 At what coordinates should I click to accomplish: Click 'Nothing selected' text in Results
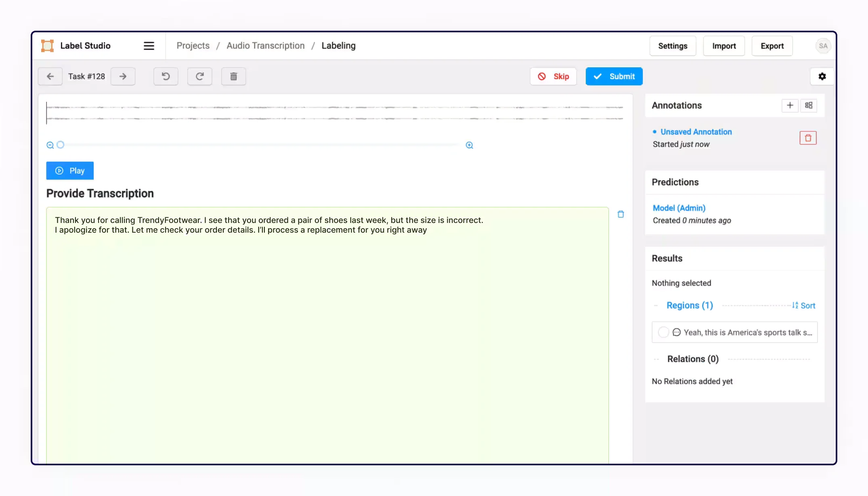(681, 283)
